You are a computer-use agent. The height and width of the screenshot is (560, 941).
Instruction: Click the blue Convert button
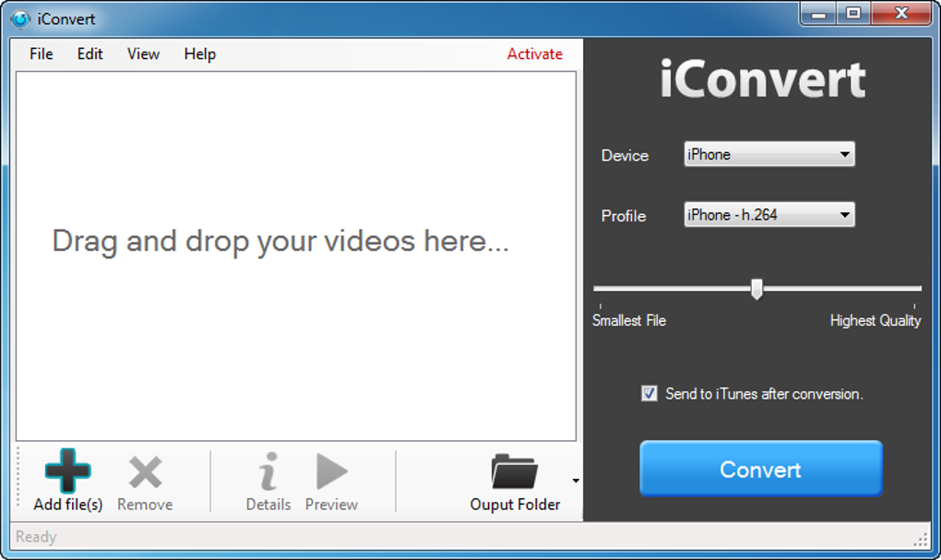click(761, 469)
